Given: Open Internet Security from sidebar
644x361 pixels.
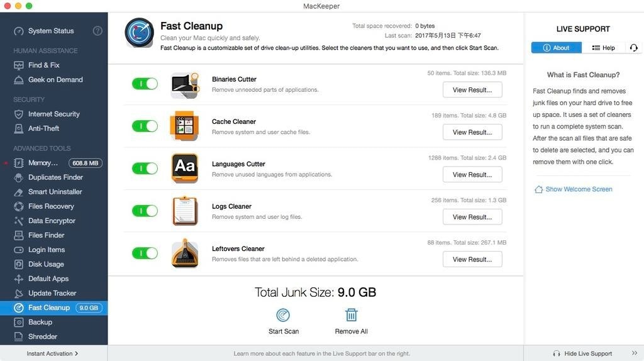Looking at the screenshot, I should point(54,114).
